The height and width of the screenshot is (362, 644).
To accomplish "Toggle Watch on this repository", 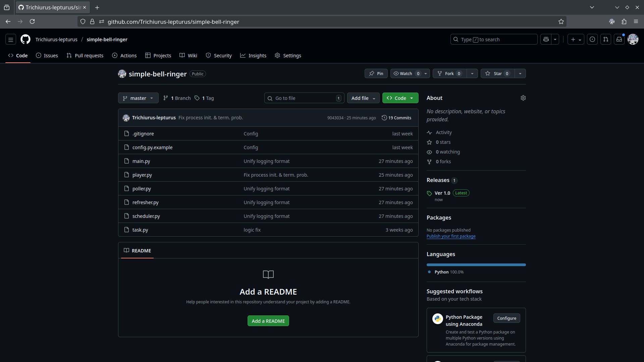I will click(x=406, y=73).
